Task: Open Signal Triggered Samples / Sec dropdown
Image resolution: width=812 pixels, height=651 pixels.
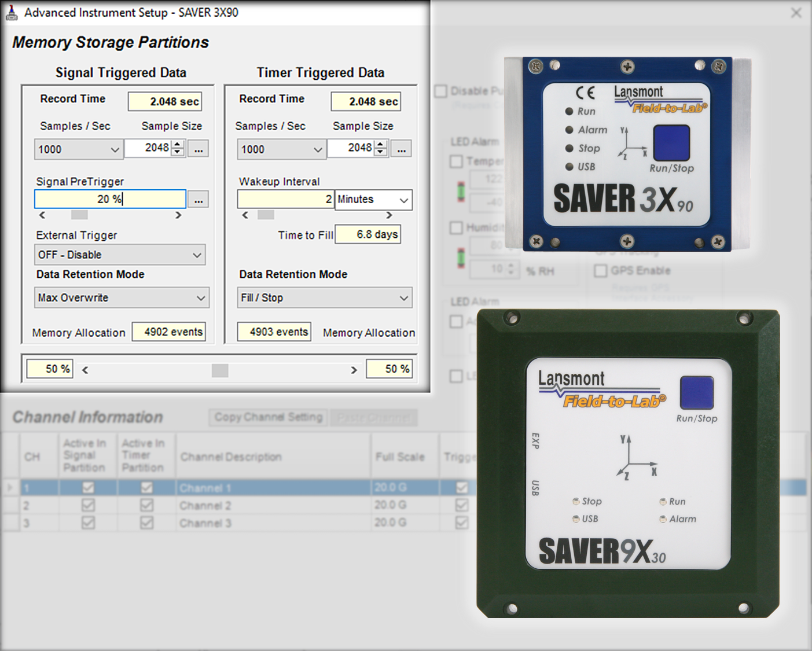Action: pos(78,149)
